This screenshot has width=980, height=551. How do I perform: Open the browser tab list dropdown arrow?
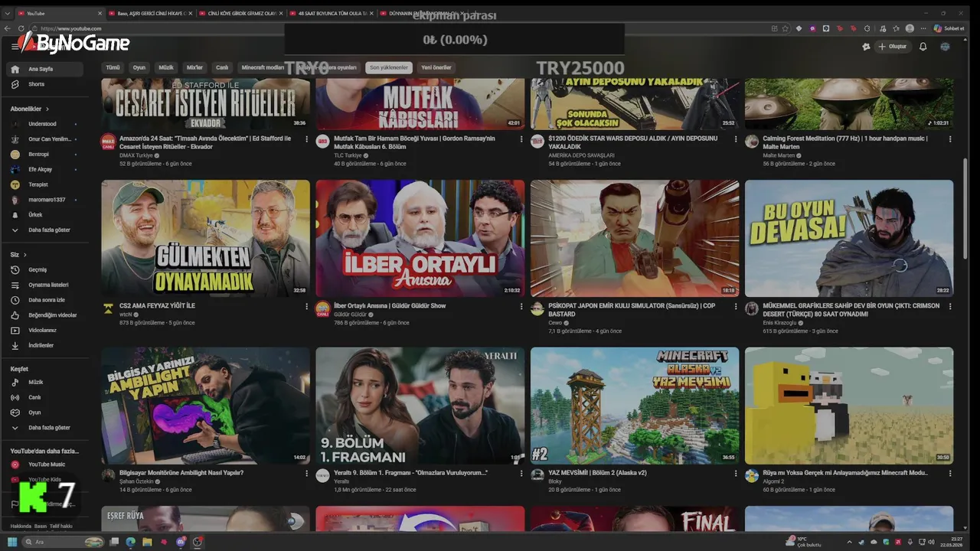click(8, 13)
